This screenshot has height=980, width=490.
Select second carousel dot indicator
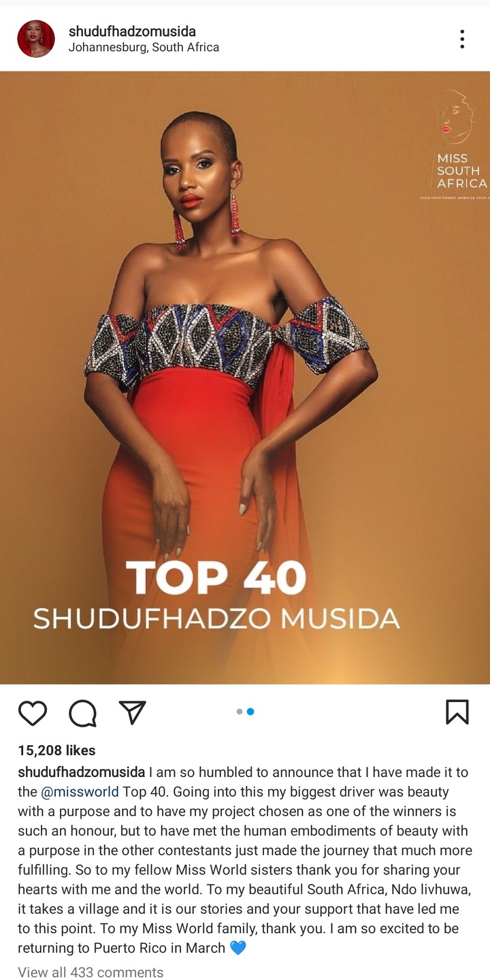coord(250,712)
